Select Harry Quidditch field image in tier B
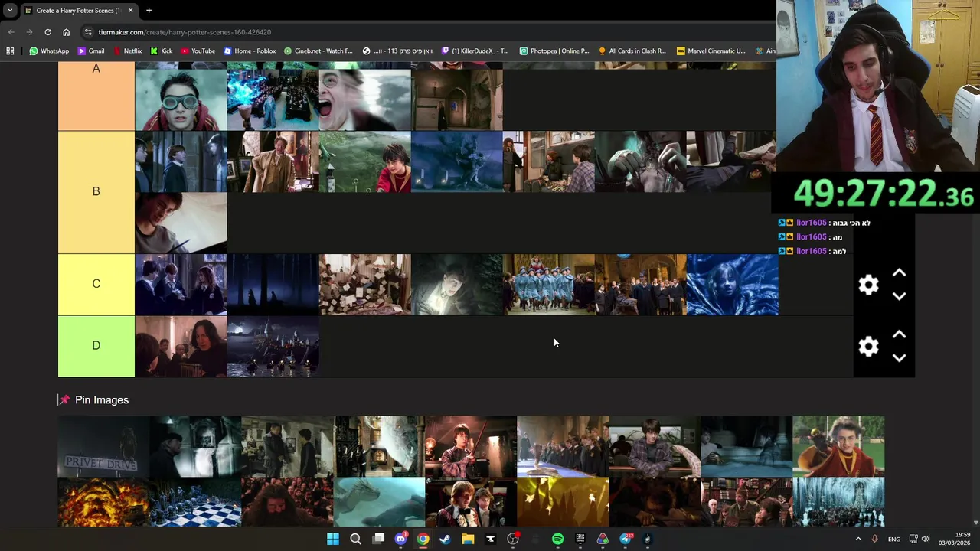This screenshot has height=551, width=980. pos(364,161)
